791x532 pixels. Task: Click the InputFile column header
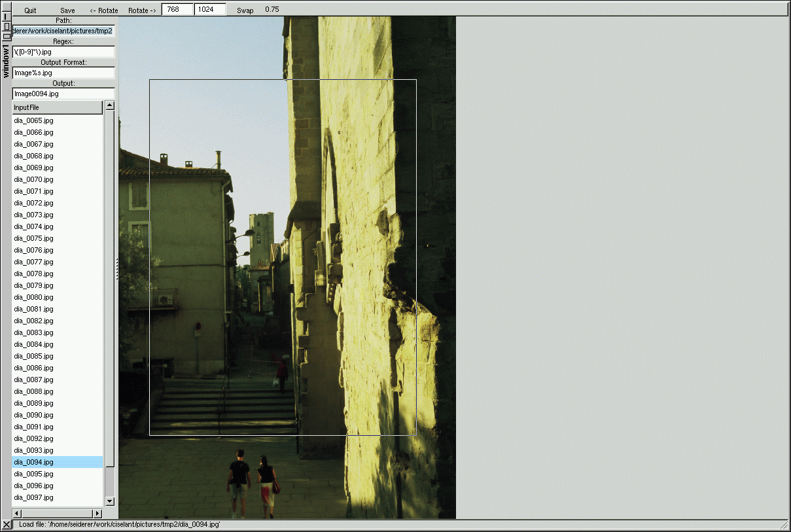(x=58, y=107)
